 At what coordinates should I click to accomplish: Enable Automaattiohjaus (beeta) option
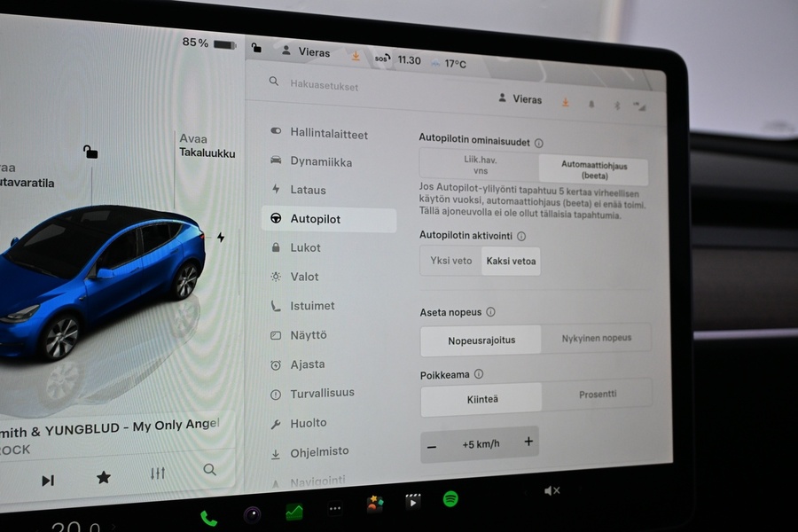pos(593,169)
